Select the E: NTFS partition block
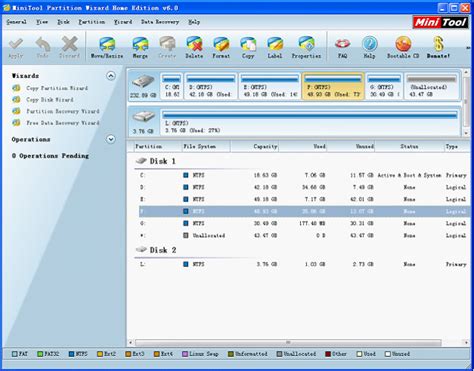Screen dimensions: 474x371 pos(269,86)
